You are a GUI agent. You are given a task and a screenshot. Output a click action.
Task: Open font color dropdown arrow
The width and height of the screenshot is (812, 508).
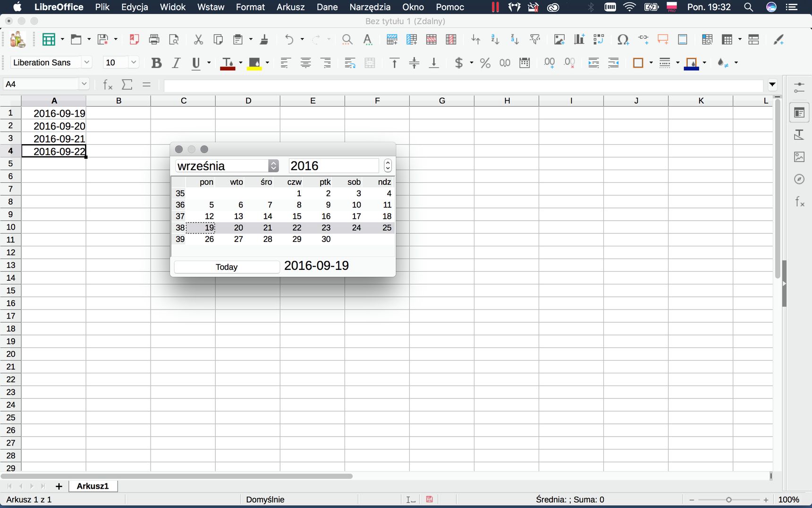[241, 63]
